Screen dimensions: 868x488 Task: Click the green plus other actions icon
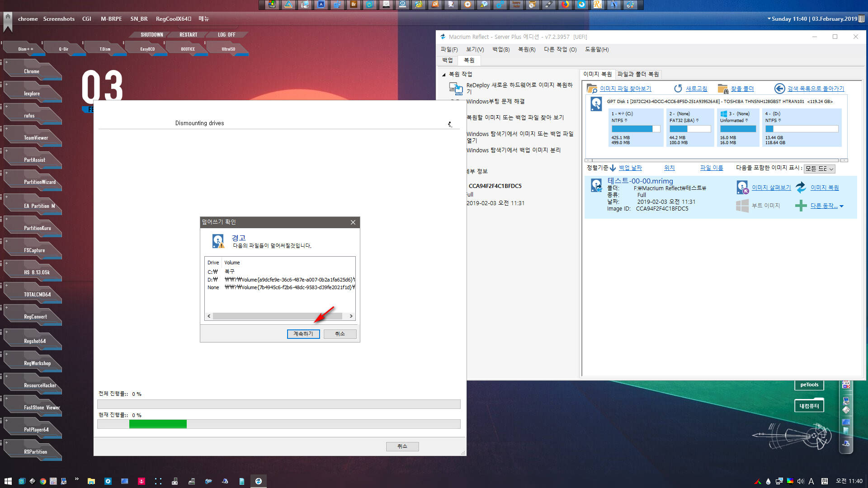(801, 206)
